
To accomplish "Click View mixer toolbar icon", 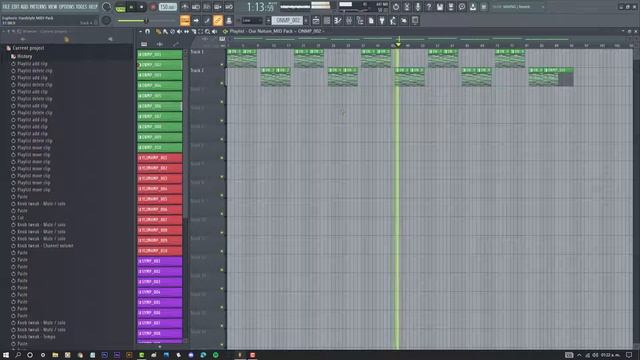I will [349, 20].
